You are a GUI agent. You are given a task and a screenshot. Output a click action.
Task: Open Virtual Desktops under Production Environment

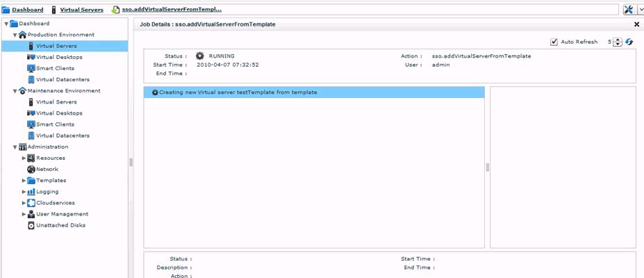[59, 57]
